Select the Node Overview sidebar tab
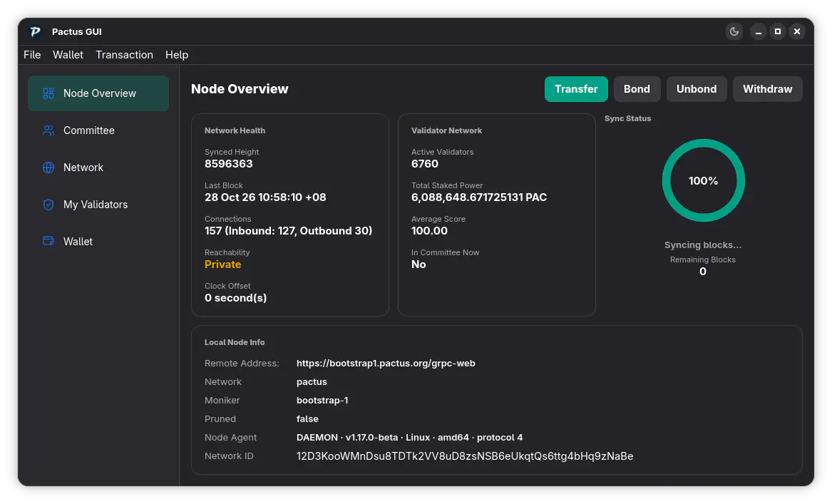The width and height of the screenshot is (832, 504). pos(98,93)
